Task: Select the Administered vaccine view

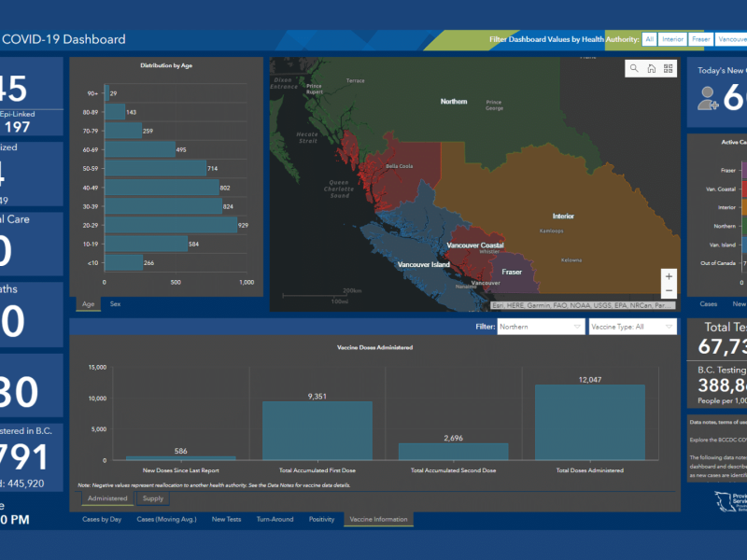Action: [106, 498]
